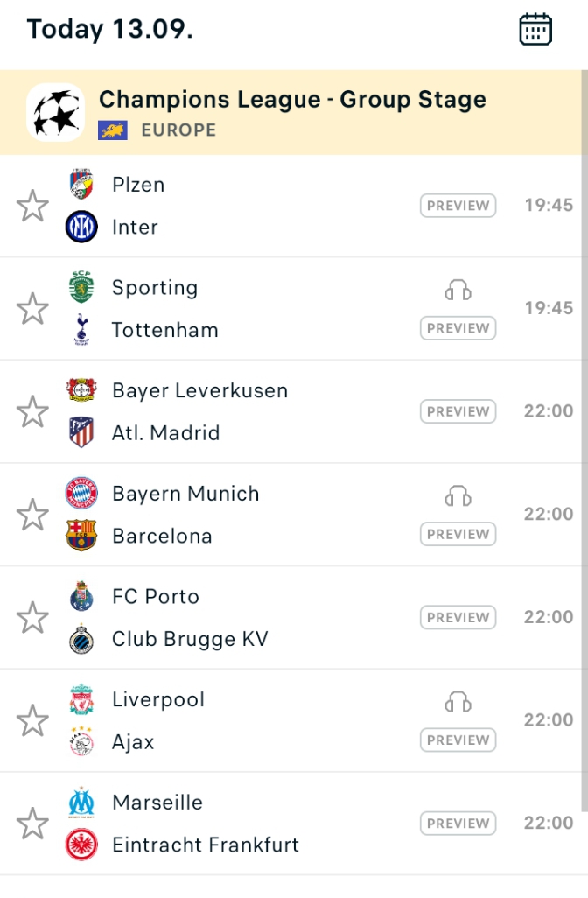Open the Liverpool vs Ajax match row
This screenshot has width=588, height=898.
point(290,720)
